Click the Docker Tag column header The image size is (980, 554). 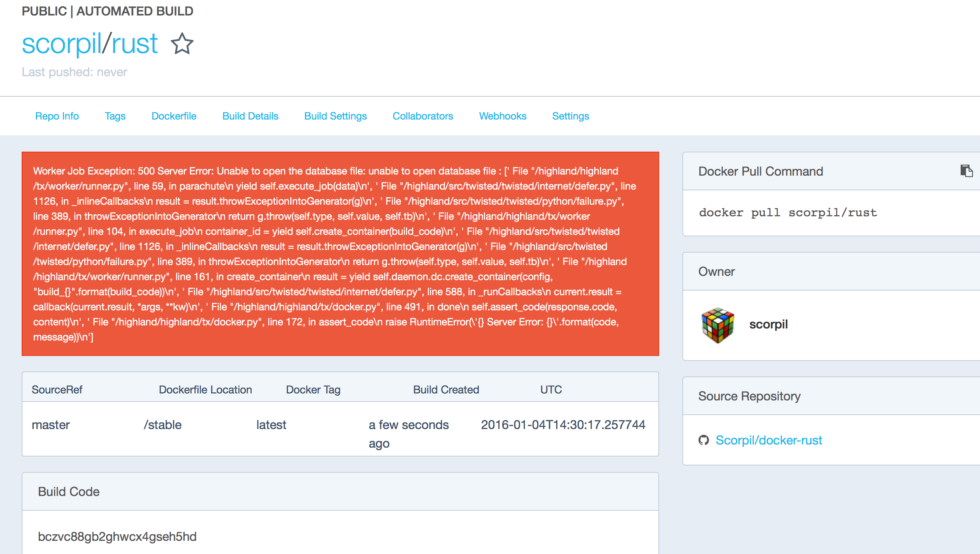313,390
